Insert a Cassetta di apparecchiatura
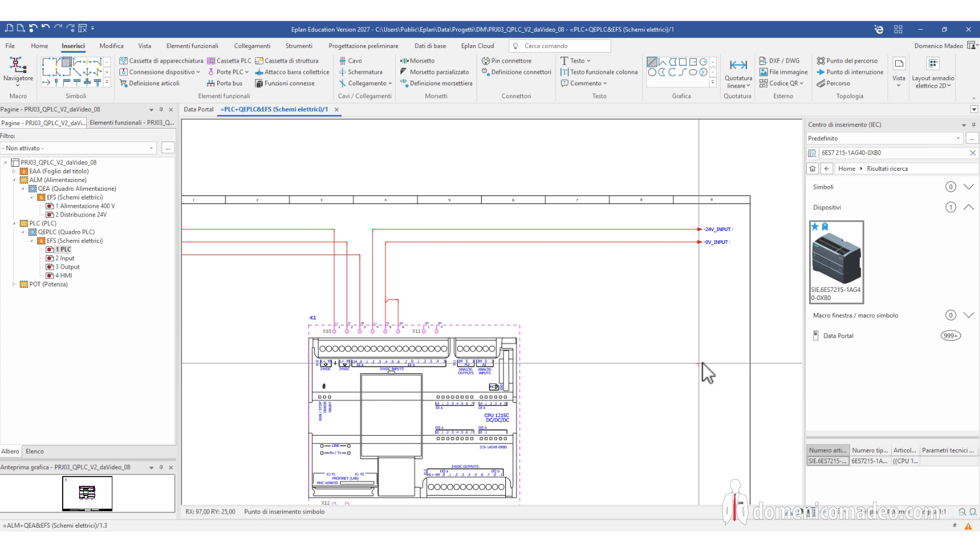Image resolution: width=980 pixels, height=551 pixels. 161,61
